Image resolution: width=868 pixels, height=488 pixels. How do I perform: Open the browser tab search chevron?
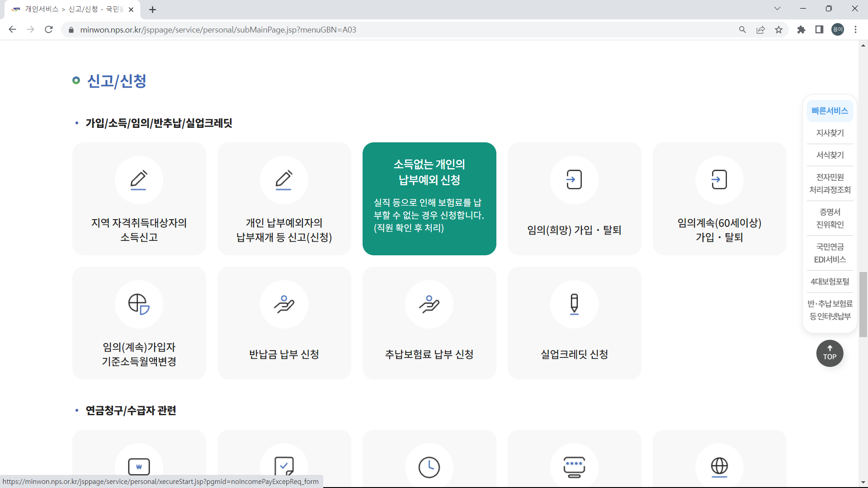click(x=777, y=8)
